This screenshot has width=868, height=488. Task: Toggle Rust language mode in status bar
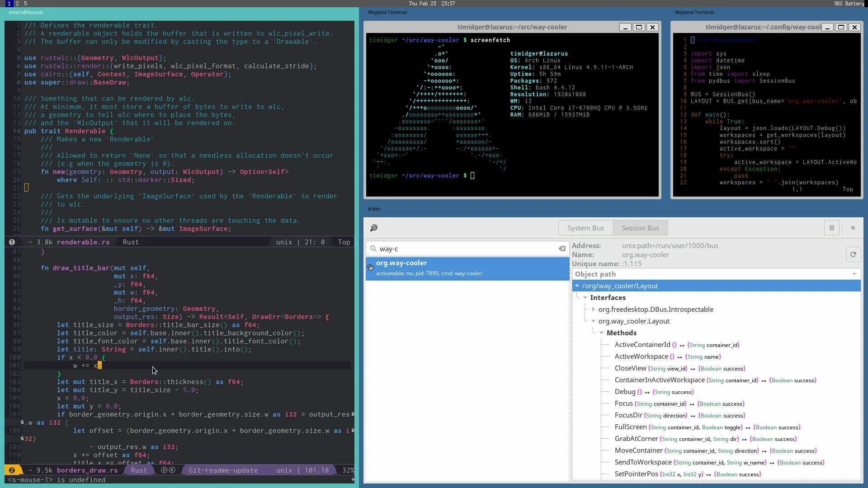pos(138,470)
